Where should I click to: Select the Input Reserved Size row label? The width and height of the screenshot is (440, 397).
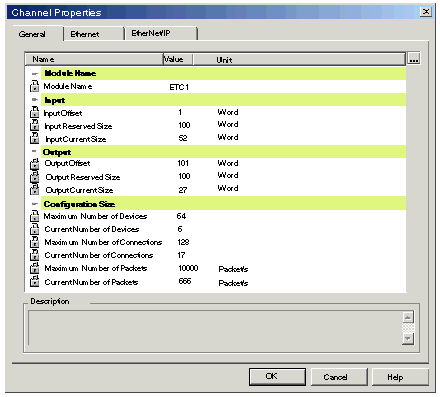click(78, 126)
